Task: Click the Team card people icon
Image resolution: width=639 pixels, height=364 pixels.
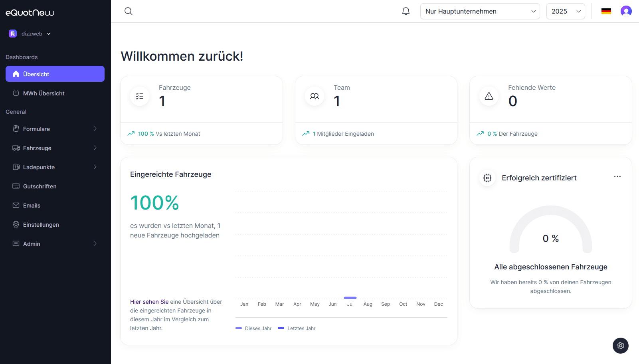Action: (x=315, y=96)
